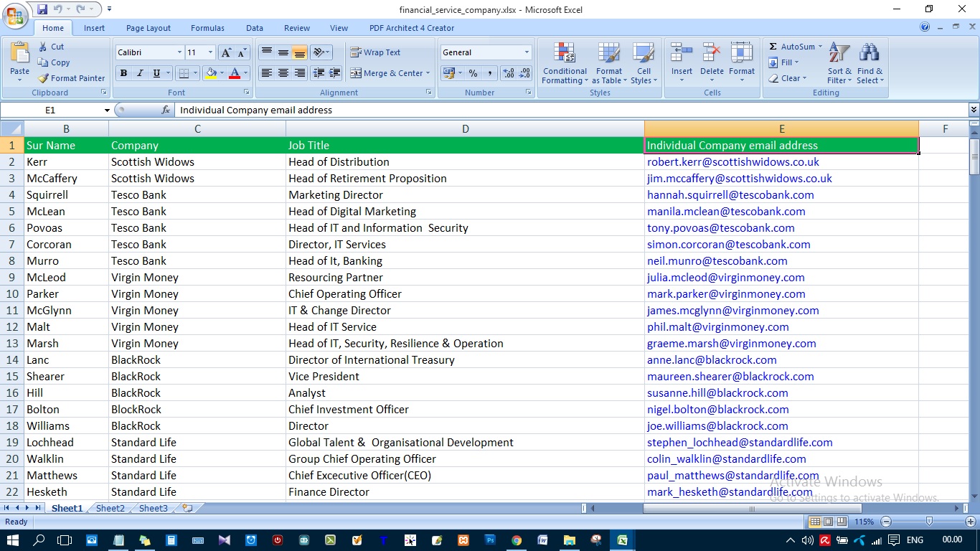Decrease decimal places

click(524, 73)
